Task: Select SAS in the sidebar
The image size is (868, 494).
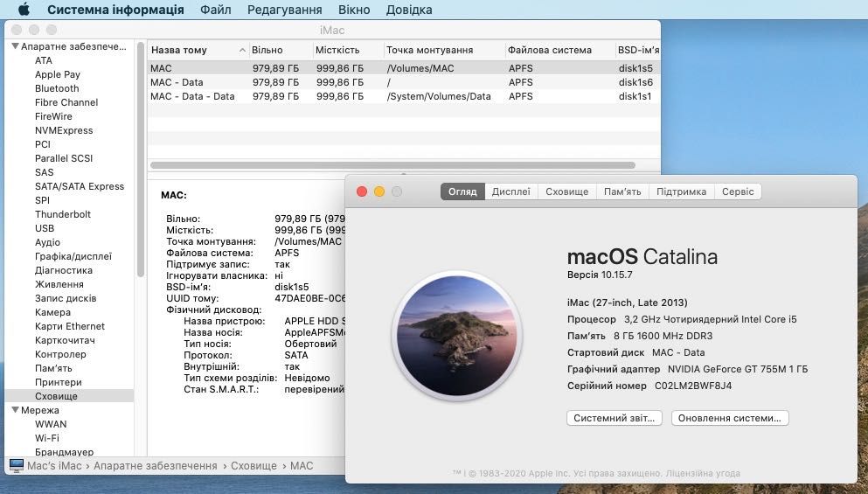Action: click(x=45, y=172)
